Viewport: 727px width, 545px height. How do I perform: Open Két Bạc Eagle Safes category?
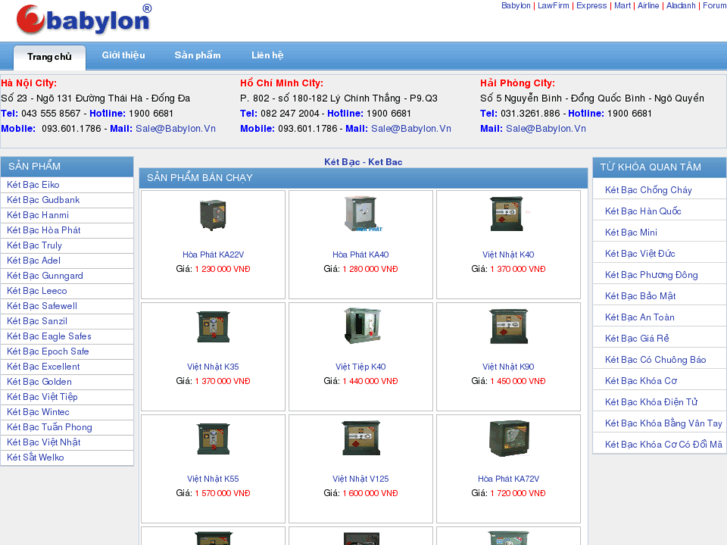[x=49, y=336]
